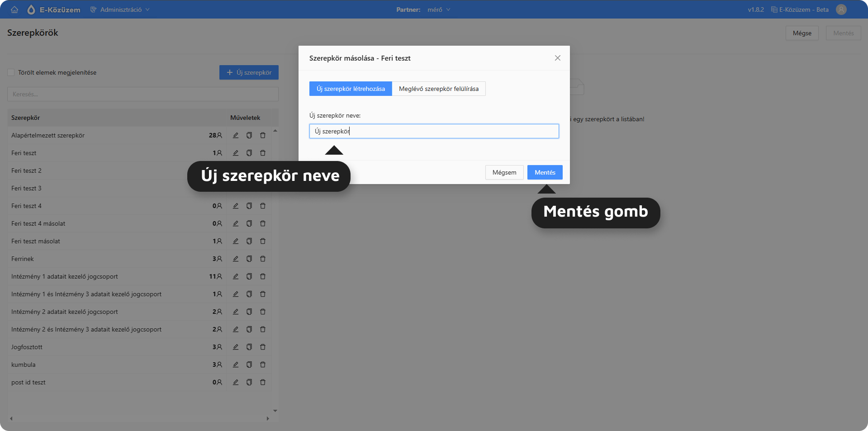Edit the Alapértelmezett szerepkör role
The image size is (868, 431).
236,135
